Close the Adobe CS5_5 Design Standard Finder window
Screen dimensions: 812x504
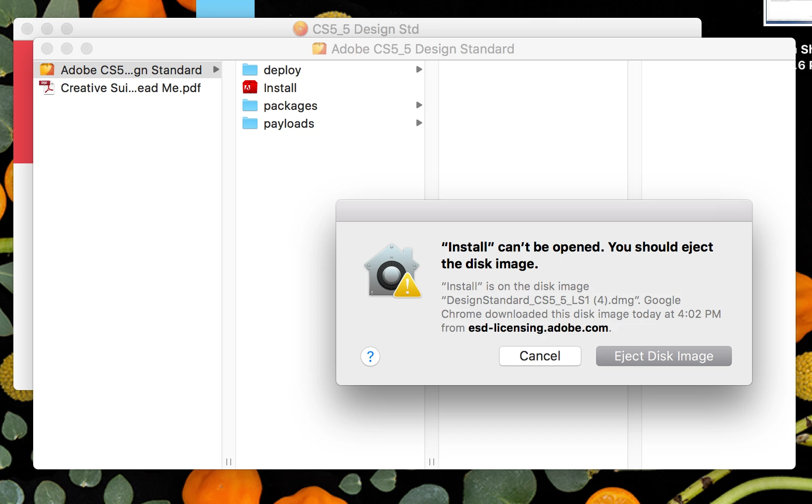tap(47, 49)
